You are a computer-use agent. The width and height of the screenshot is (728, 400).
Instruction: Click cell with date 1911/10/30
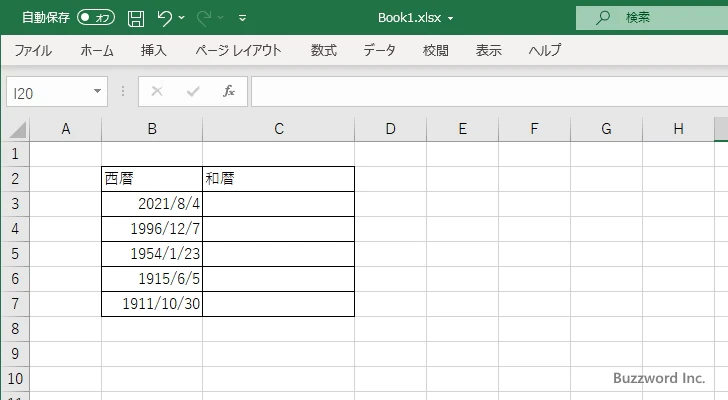tap(152, 304)
